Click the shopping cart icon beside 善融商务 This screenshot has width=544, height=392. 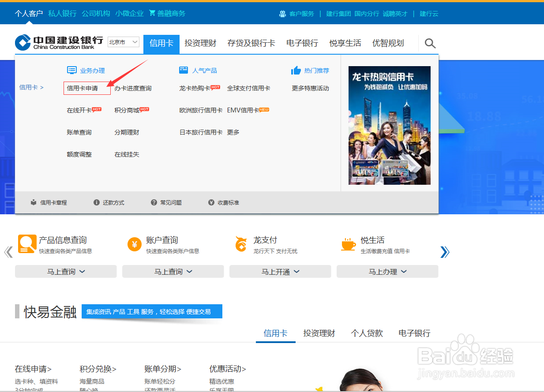pos(152,13)
